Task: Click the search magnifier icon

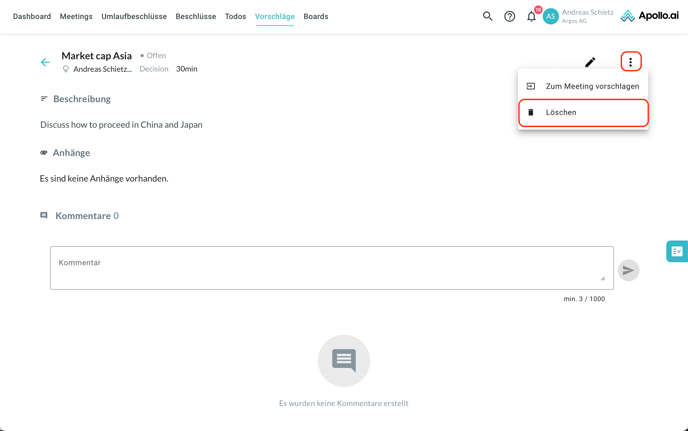Action: [488, 16]
